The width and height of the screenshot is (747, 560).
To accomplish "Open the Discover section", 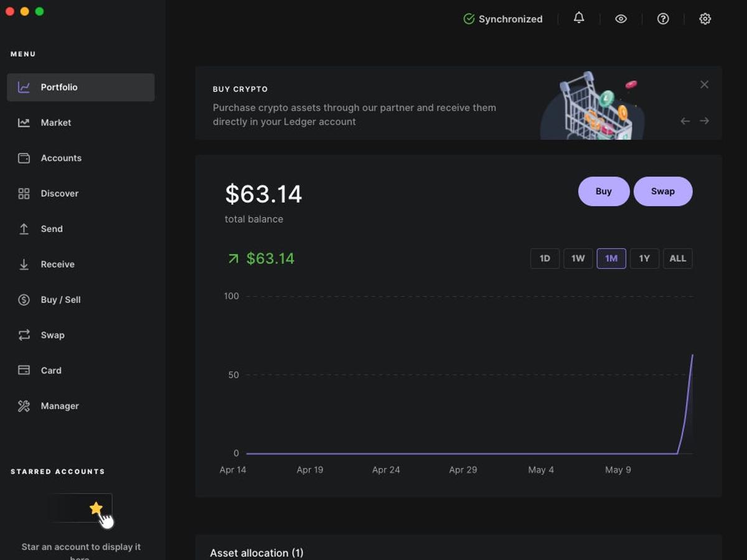I will coord(59,194).
